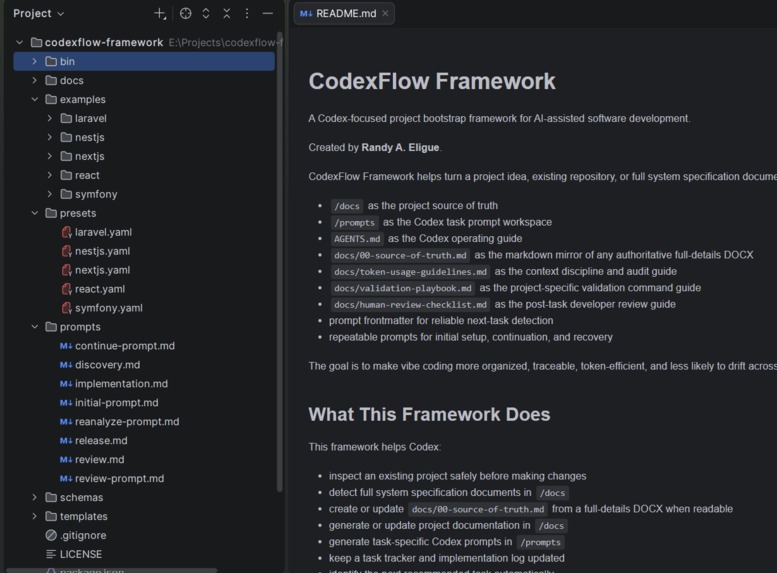Hide the Project tool window with minus icon
Viewport: 777px width, 573px height.
click(x=268, y=13)
